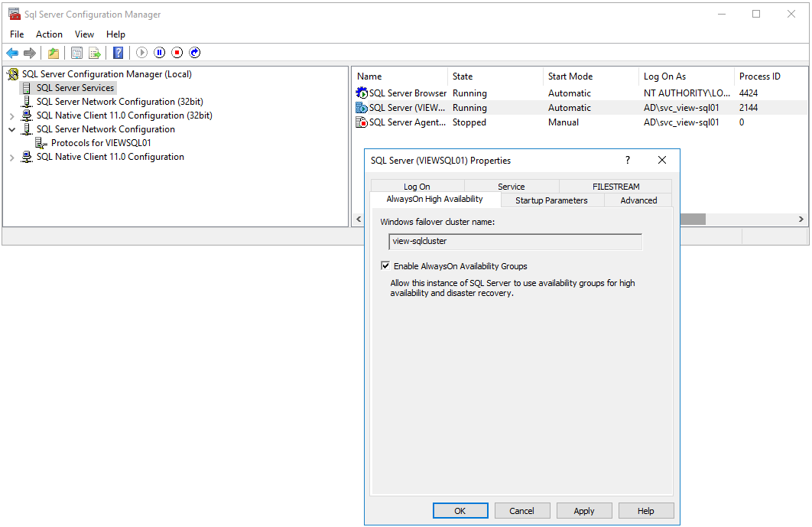
Task: Click the Up One Level folder icon
Action: (x=53, y=53)
